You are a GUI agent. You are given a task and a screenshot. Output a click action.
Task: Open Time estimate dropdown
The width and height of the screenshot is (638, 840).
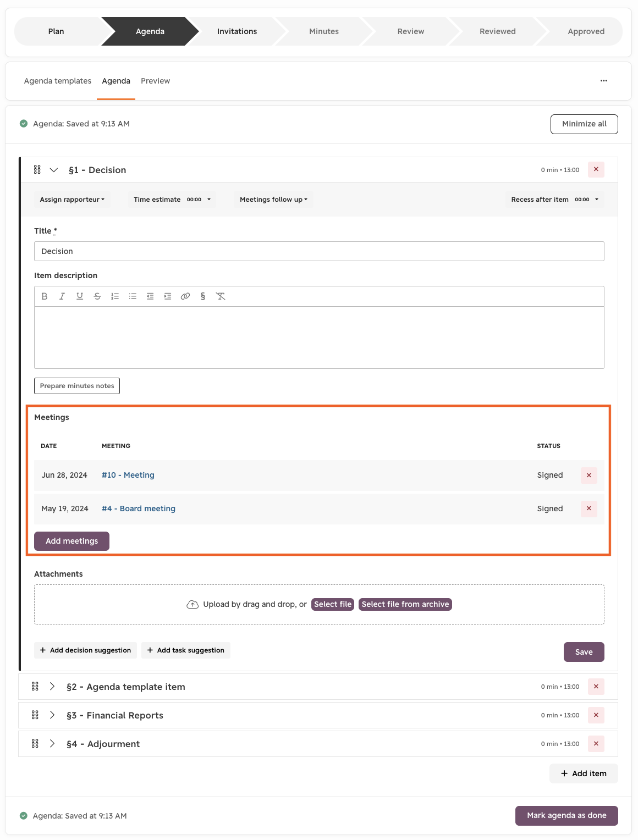tap(172, 200)
